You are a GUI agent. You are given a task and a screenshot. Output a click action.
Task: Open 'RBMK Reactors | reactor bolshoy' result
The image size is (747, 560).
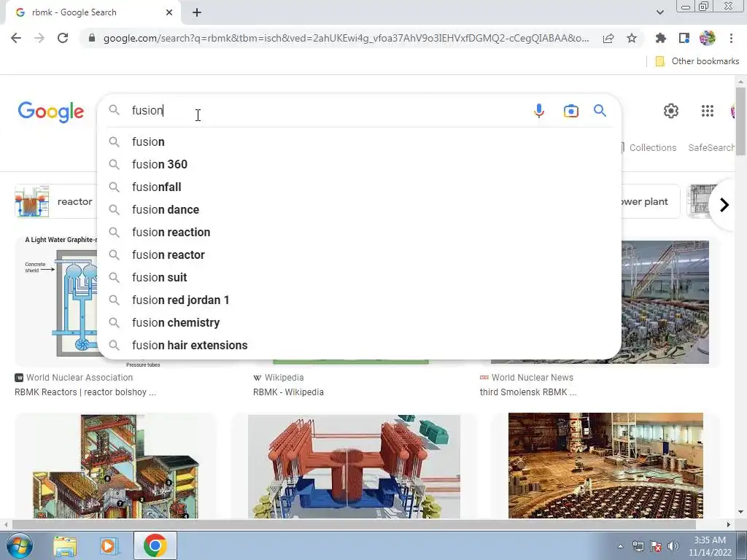pos(85,392)
